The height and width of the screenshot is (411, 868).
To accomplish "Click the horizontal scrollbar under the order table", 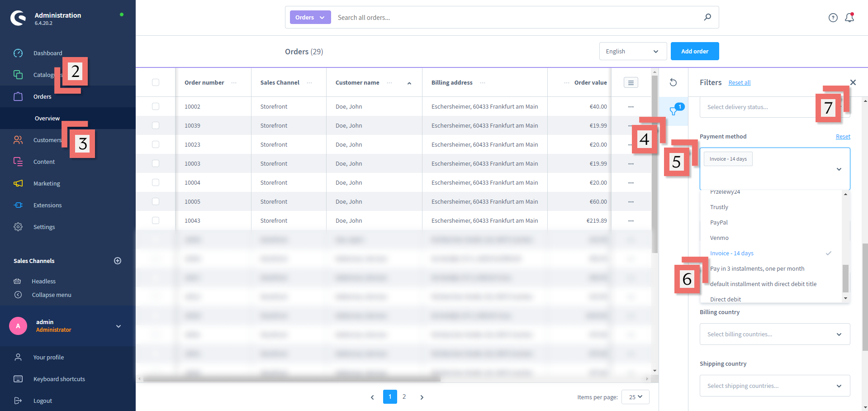I will [292, 379].
